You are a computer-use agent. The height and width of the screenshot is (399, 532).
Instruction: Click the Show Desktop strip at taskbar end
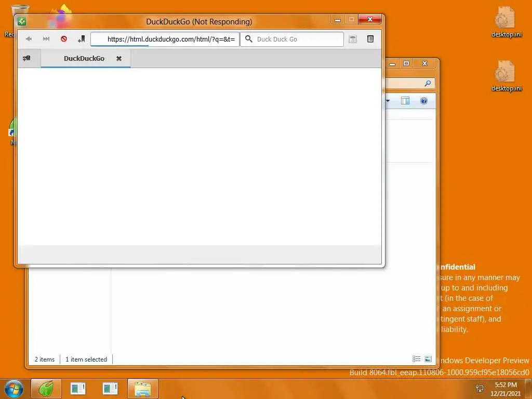point(528,389)
